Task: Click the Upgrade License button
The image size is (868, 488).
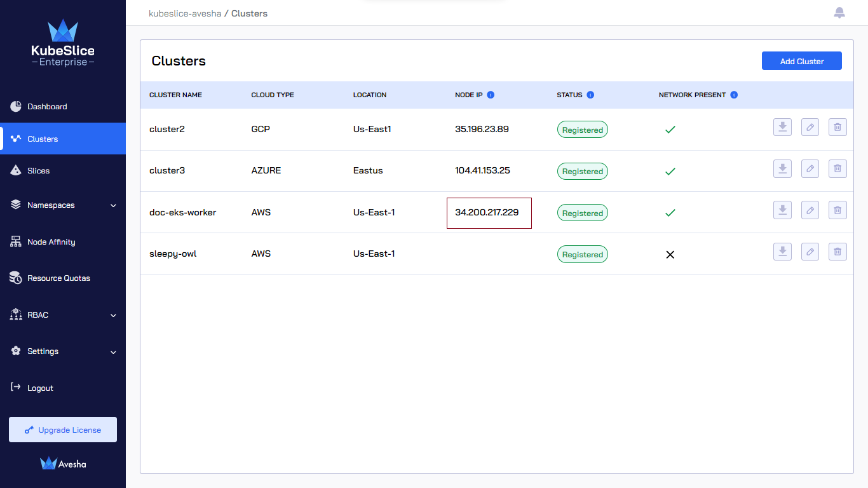Action: pos(63,430)
